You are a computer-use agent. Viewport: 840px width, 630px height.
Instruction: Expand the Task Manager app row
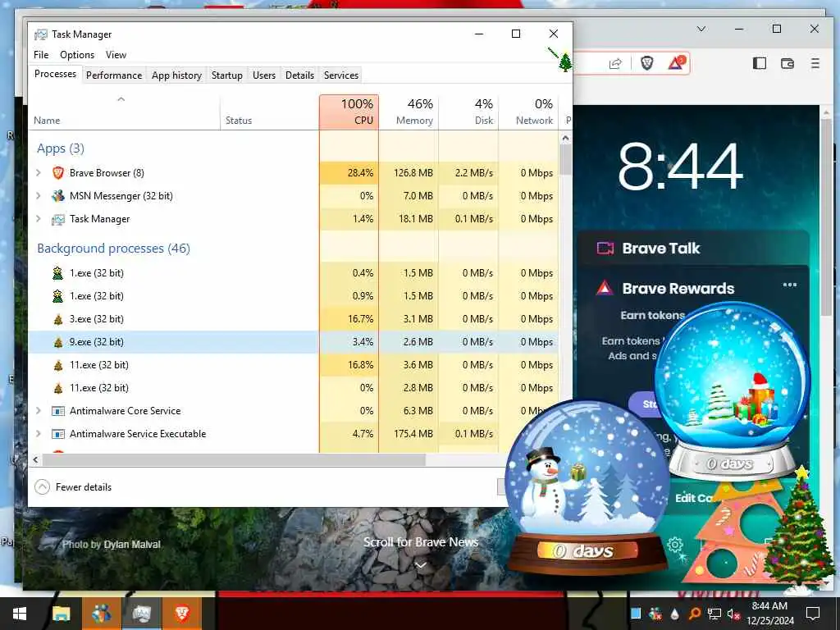[38, 218]
